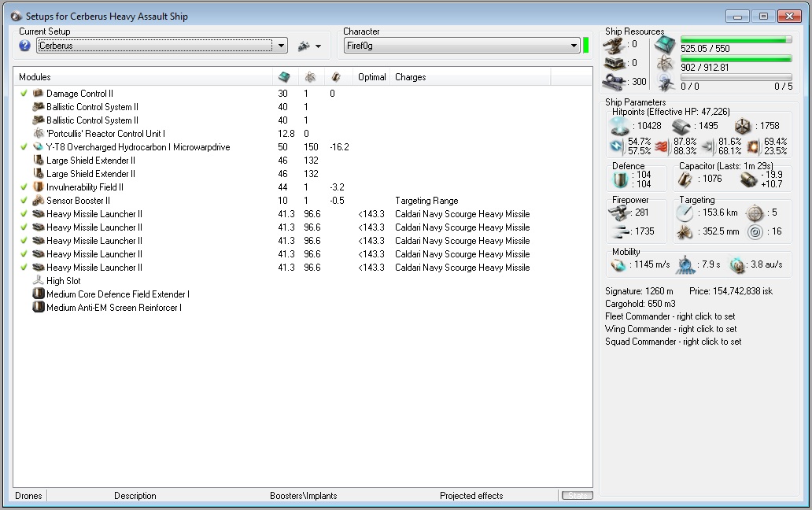812x510 pixels.
Task: Click the DPS icon showing 281
Action: (619, 213)
